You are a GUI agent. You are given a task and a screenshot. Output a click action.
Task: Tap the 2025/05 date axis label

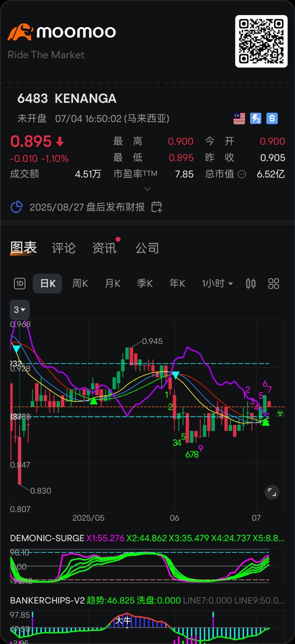point(88,518)
